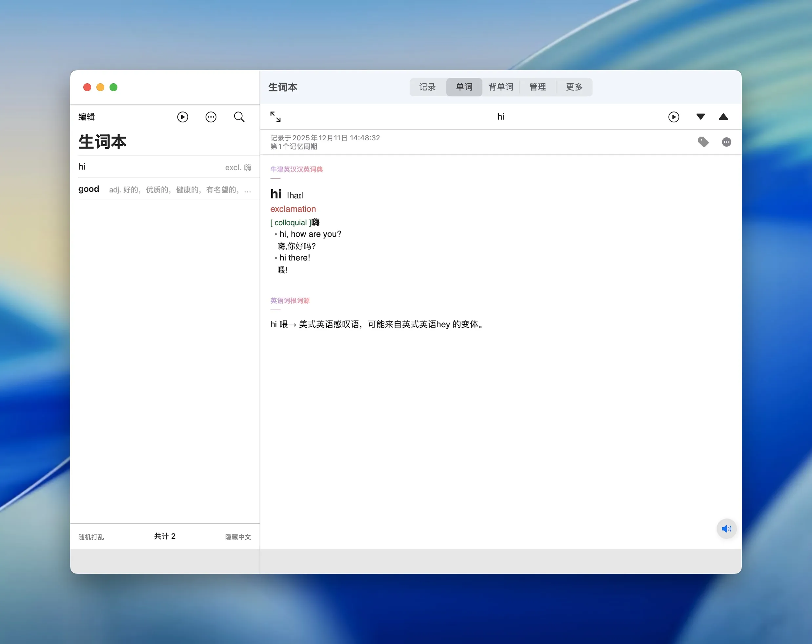Open the 英语词根词源 etymology section heading
This screenshot has width=812, height=644.
tap(290, 301)
